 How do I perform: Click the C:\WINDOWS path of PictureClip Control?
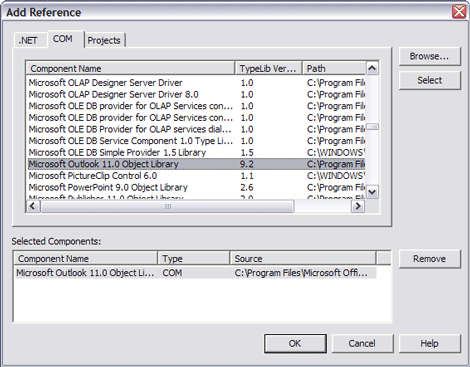coord(335,176)
